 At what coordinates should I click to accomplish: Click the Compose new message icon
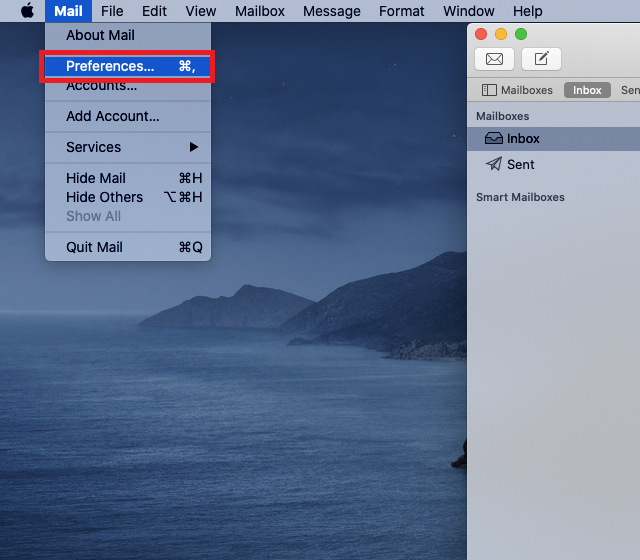point(541,59)
